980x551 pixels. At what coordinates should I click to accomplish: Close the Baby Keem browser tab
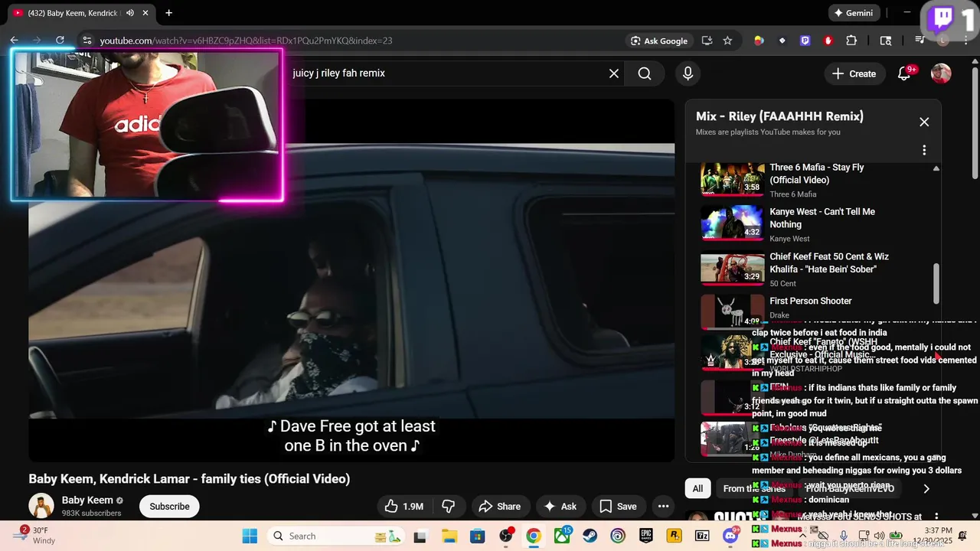(x=145, y=13)
